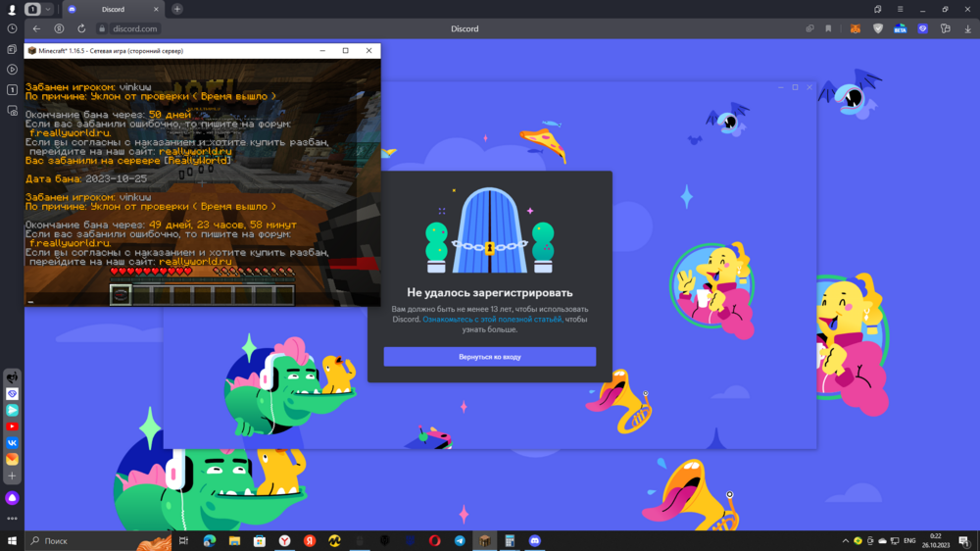
Task: Open the taskbar clock and date
Action: pos(936,541)
